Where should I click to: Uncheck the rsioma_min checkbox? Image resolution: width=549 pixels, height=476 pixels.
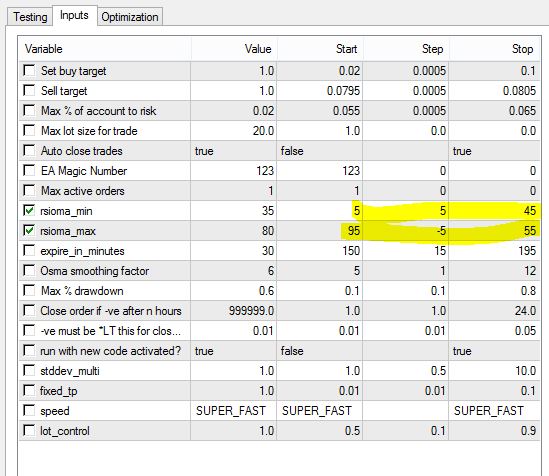point(29,210)
